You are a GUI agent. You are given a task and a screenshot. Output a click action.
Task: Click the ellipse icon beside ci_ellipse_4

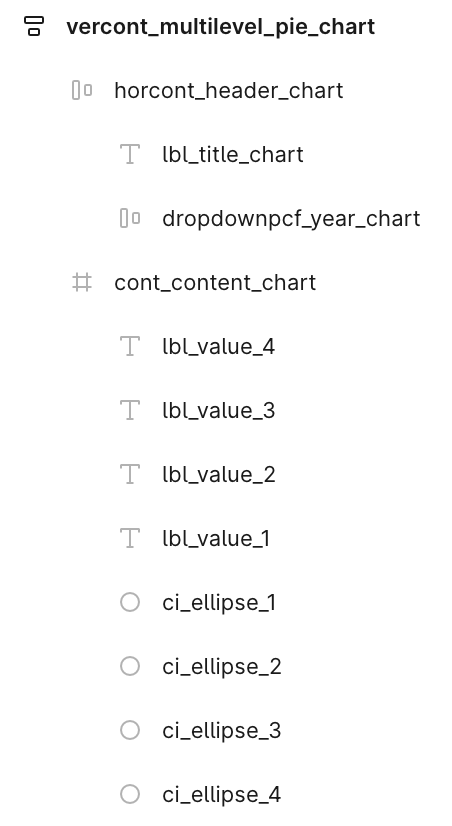130,794
